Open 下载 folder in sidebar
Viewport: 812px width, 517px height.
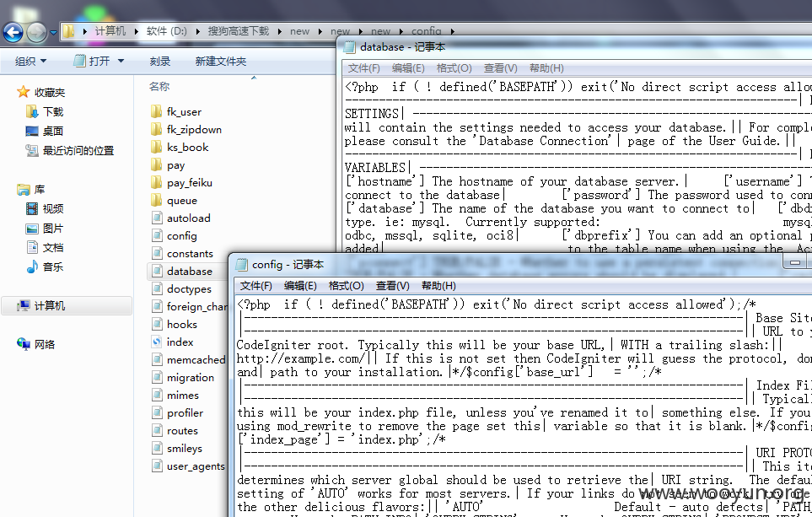pyautogui.click(x=45, y=111)
